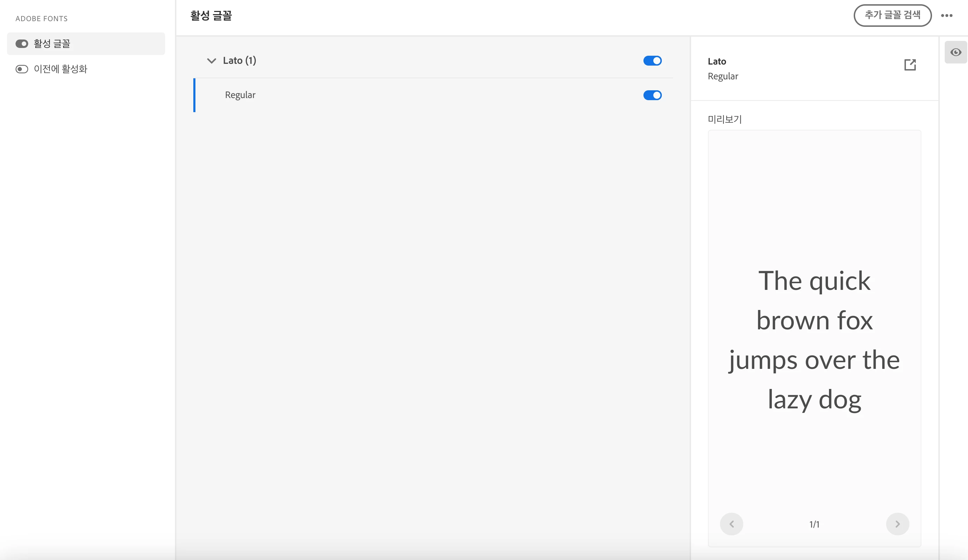Click the Lato title in details panel
Image resolution: width=968 pixels, height=560 pixels.
(717, 61)
